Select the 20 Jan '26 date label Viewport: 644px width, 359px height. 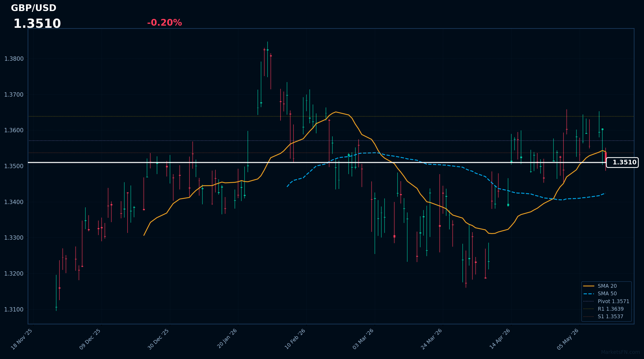pos(227,339)
